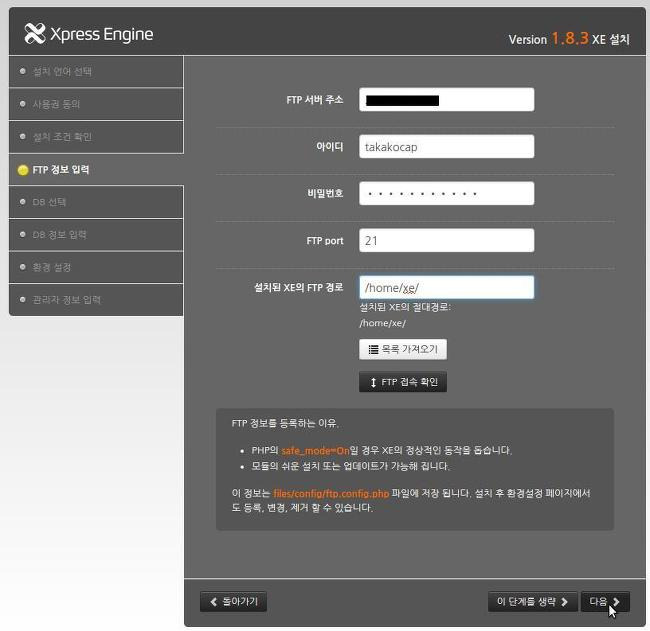650x631 pixels.
Task: Focus the 아이디 field containing takakocap
Action: tap(446, 147)
